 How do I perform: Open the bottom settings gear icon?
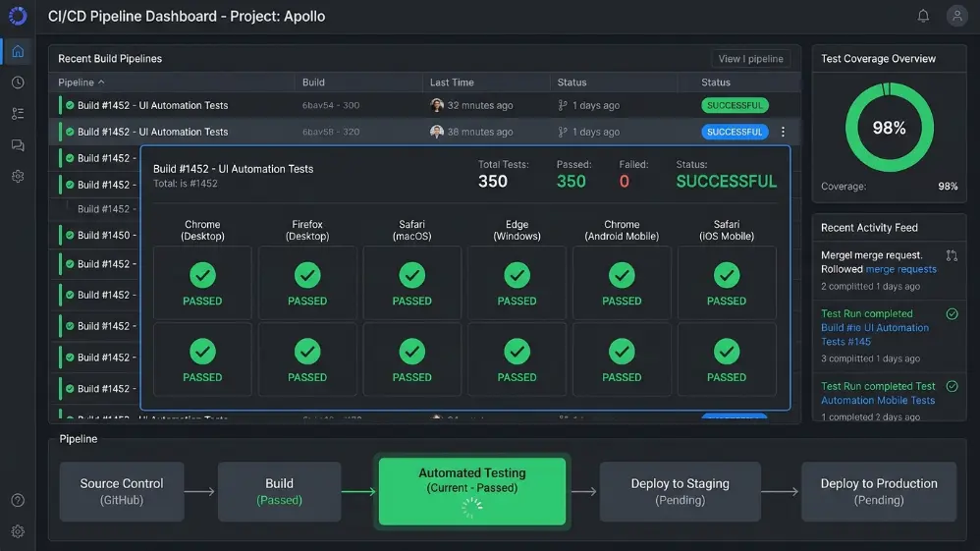18,531
